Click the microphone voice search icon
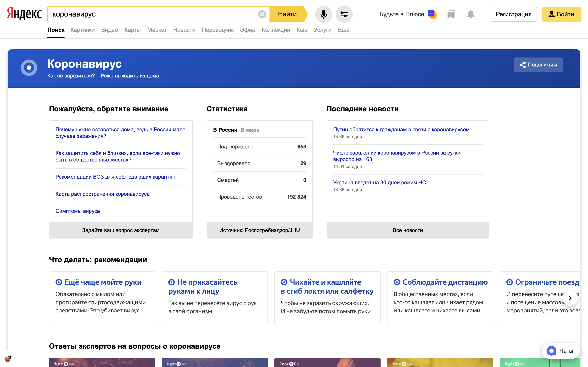 point(323,14)
